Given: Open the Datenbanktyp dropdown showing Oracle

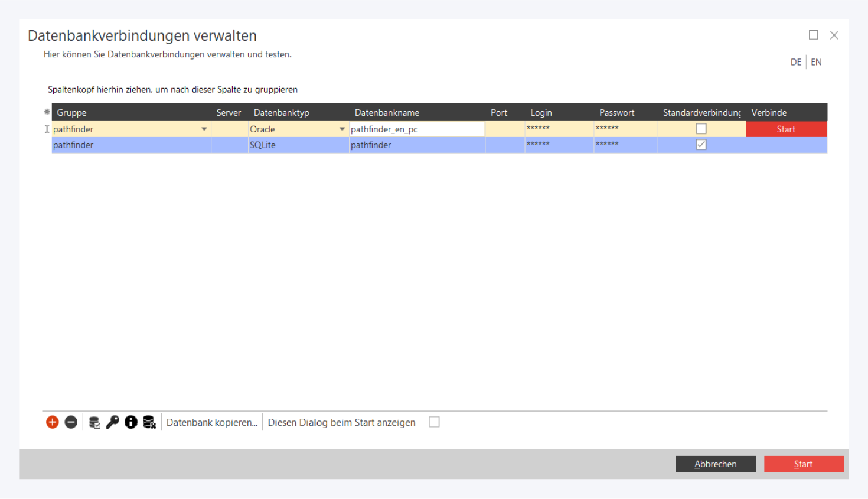Looking at the screenshot, I should pos(342,128).
